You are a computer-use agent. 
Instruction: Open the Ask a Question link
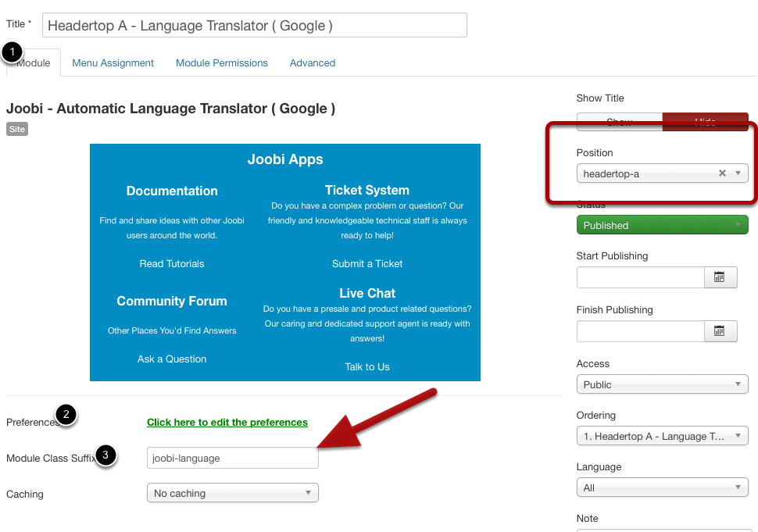172,359
